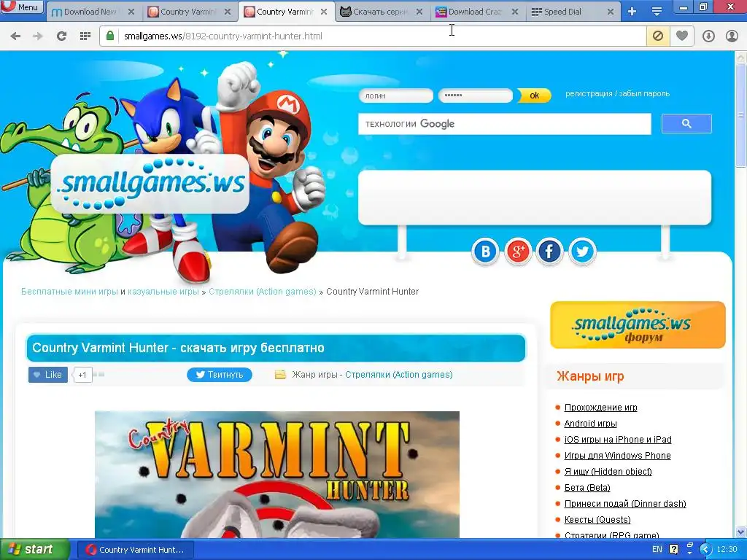The height and width of the screenshot is (560, 747).
Task: Open Игры для Windows Phone link
Action: pos(617,456)
